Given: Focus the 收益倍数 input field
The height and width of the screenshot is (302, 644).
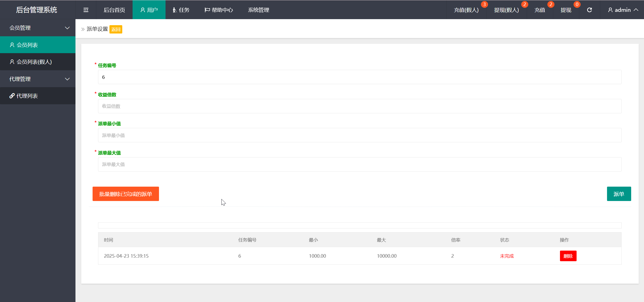Looking at the screenshot, I should tap(359, 106).
